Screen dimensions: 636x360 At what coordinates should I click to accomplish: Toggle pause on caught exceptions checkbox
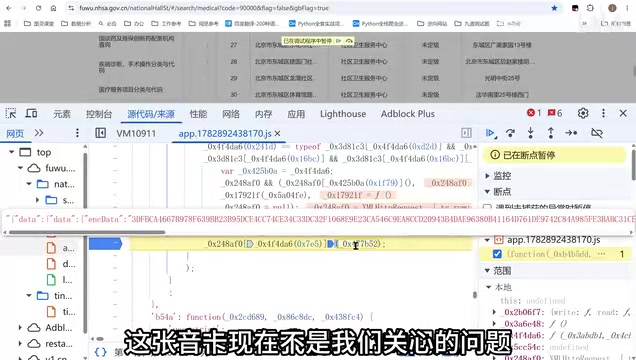pyautogui.click(x=487, y=207)
